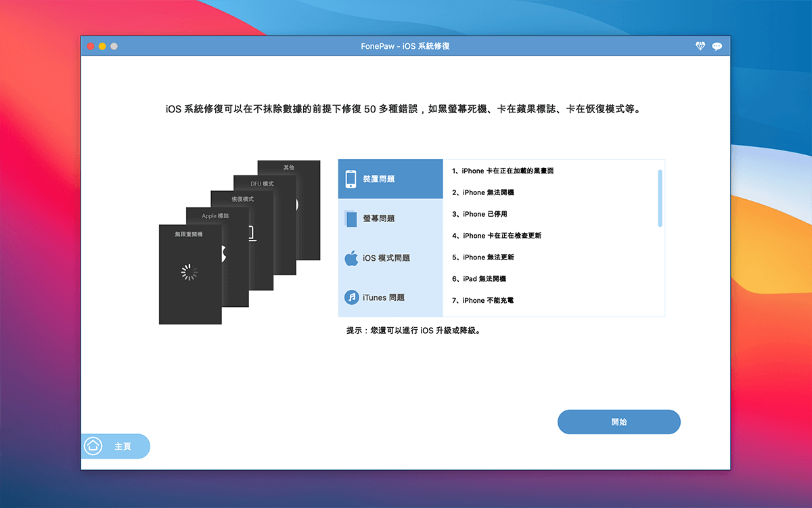Screen dimensions: 812x508
Task: Click list item "iPhone 無法更新"
Action: pos(483,257)
